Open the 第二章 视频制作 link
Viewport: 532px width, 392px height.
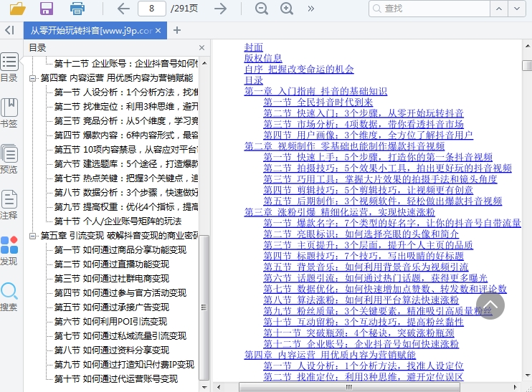click(344, 146)
